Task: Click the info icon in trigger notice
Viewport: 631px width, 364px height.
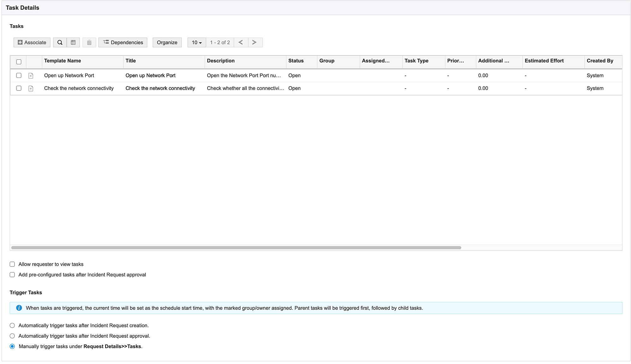Action: tap(19, 308)
